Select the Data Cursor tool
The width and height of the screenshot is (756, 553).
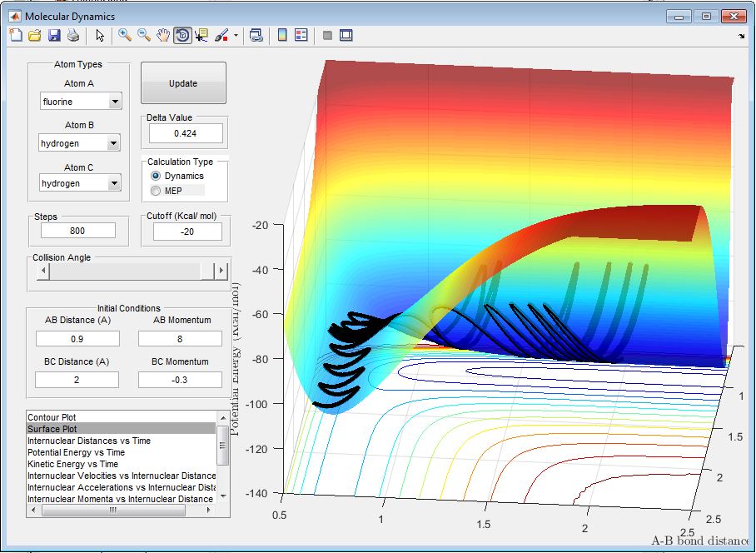[x=201, y=35]
